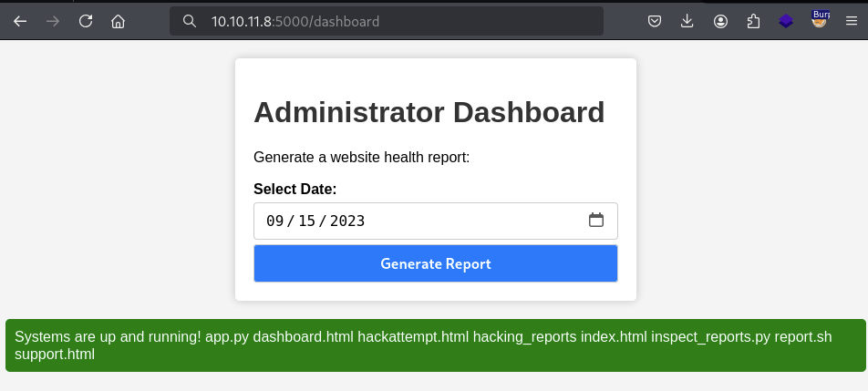Open the Burp proxy extension icon
Viewport: 868px width, 391px height.
tap(820, 20)
